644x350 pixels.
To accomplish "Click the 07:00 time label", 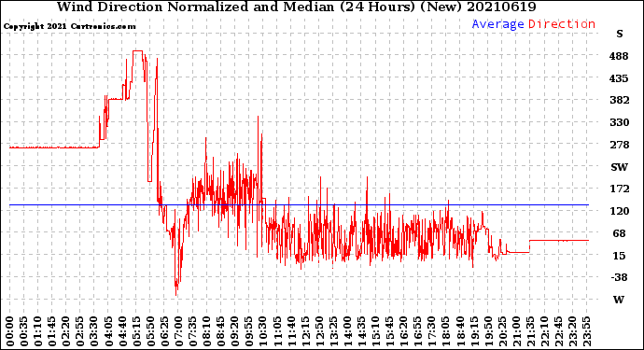I will pyautogui.click(x=179, y=331).
